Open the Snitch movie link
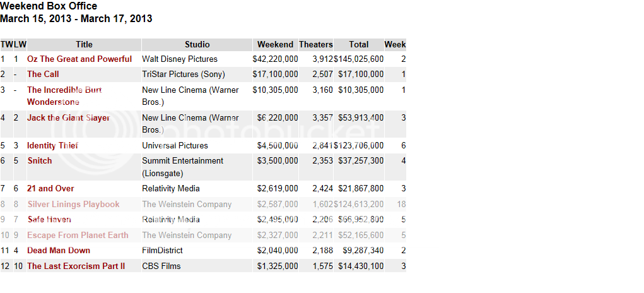The width and height of the screenshot is (644, 293). pyautogui.click(x=39, y=161)
